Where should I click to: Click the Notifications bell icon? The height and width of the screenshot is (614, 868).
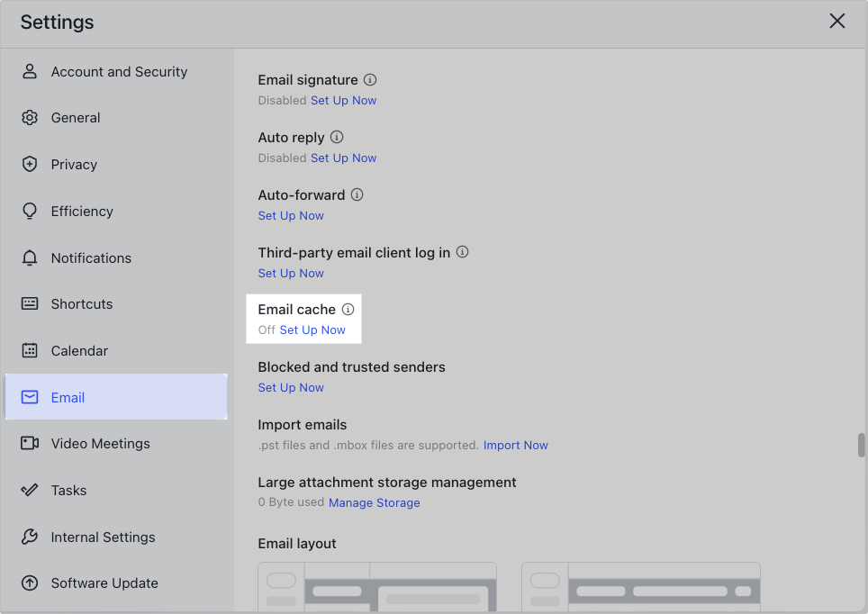click(30, 257)
